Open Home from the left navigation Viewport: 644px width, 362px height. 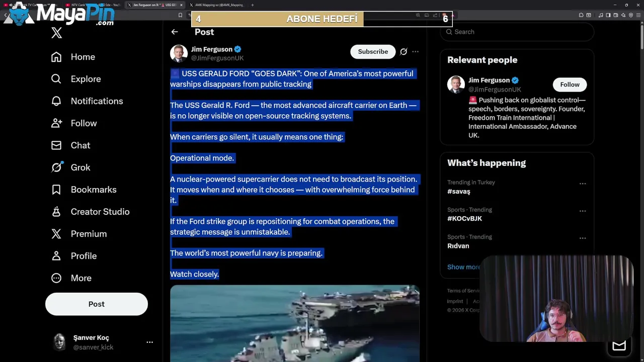coord(73,57)
